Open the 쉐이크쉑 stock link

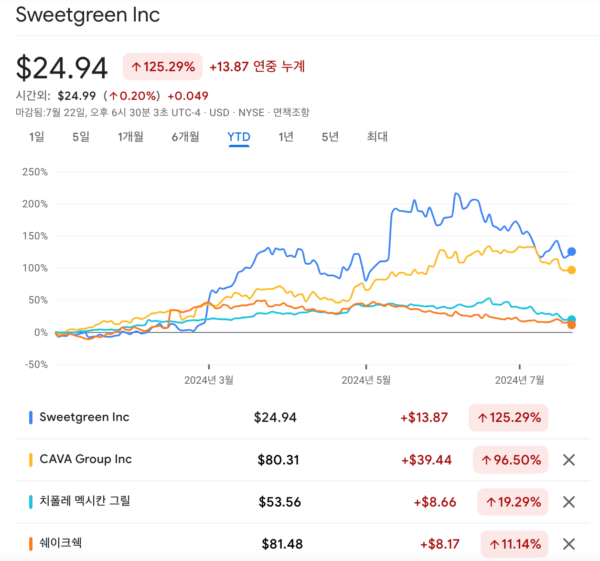59,543
